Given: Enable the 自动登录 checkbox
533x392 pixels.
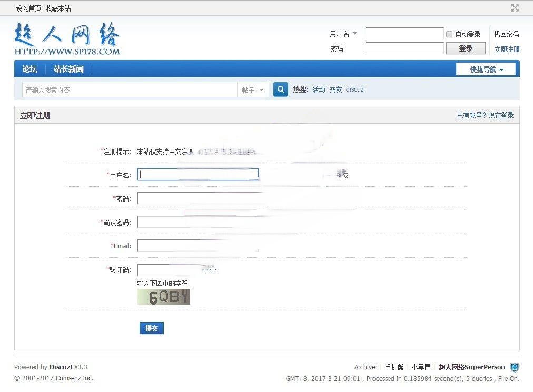Looking at the screenshot, I should click(x=449, y=34).
